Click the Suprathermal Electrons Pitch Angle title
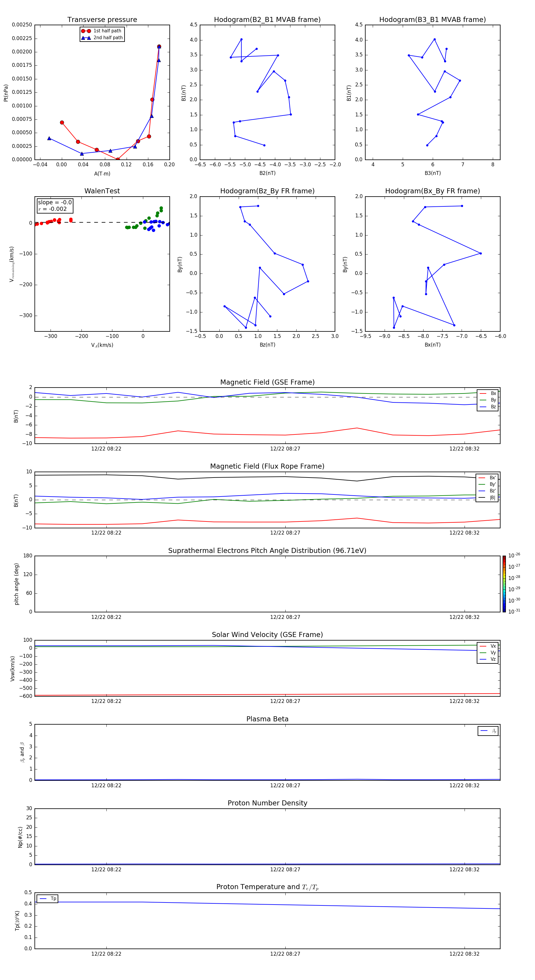The height and width of the screenshot is (980, 535). click(267, 551)
